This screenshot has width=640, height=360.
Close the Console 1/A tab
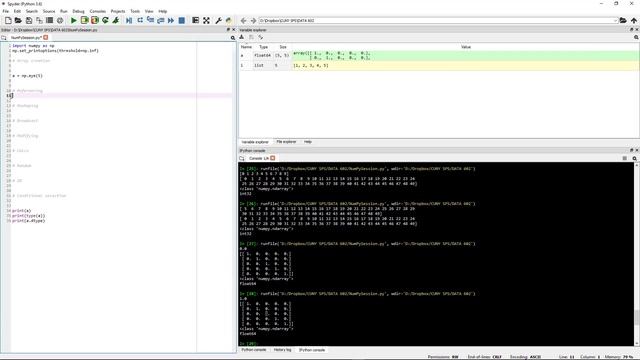tap(273, 158)
